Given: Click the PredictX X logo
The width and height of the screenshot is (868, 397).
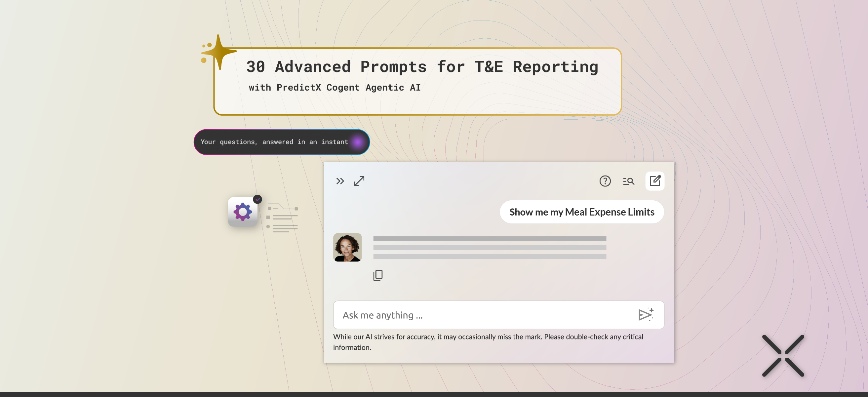Looking at the screenshot, I should pyautogui.click(x=783, y=356).
